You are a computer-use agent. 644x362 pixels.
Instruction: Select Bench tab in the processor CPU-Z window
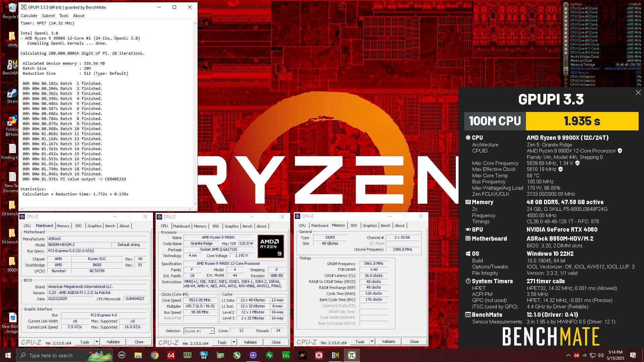click(247, 226)
